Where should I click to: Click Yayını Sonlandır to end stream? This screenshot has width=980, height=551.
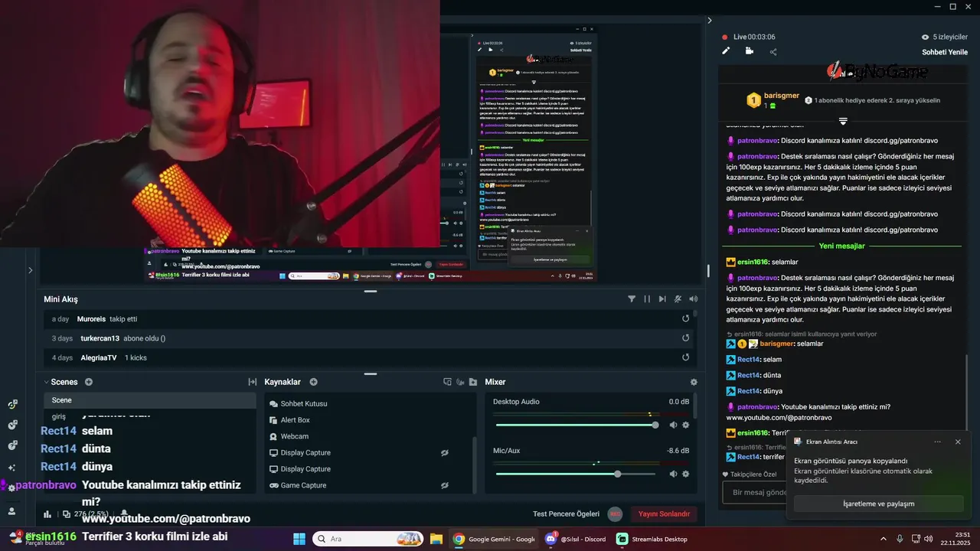coord(664,514)
